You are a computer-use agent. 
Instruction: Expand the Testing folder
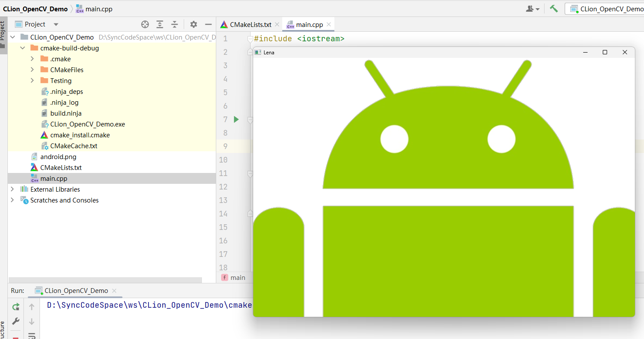33,80
